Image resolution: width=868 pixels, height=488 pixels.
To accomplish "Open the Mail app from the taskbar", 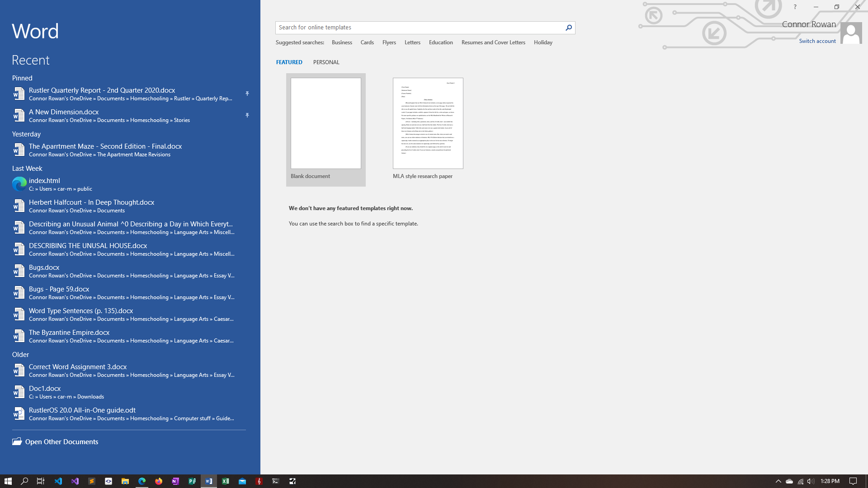I will click(x=242, y=481).
